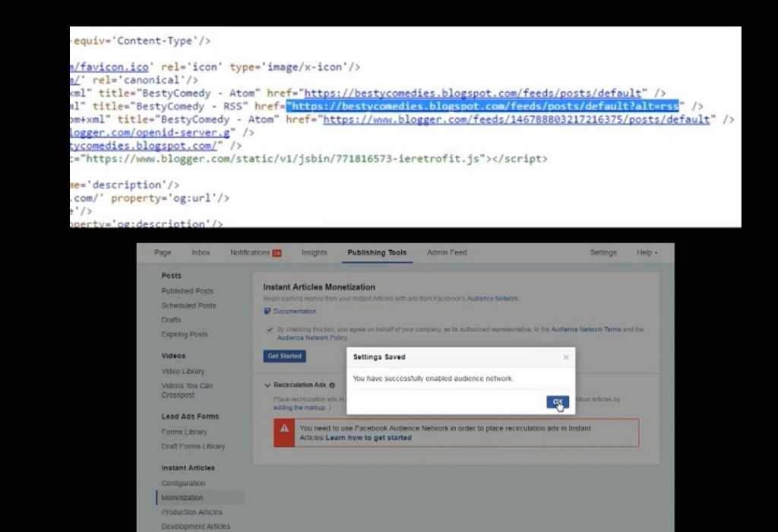Open the blogger.com feeds URL in source

pos(517,119)
